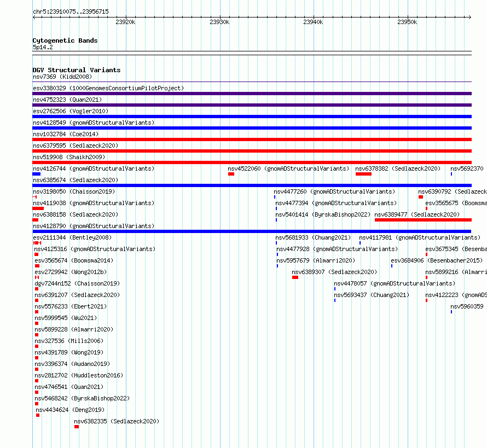Open nsv5899228 (Almarri2020) label

pyautogui.click(x=74, y=329)
